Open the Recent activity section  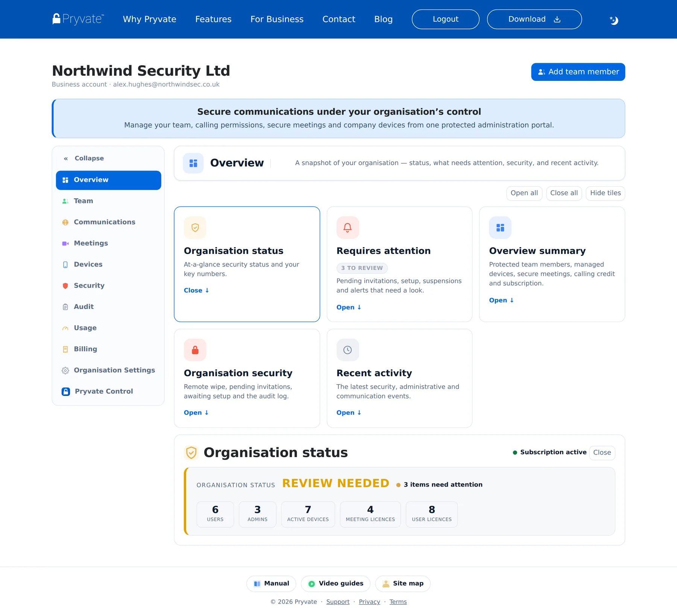pyautogui.click(x=349, y=413)
